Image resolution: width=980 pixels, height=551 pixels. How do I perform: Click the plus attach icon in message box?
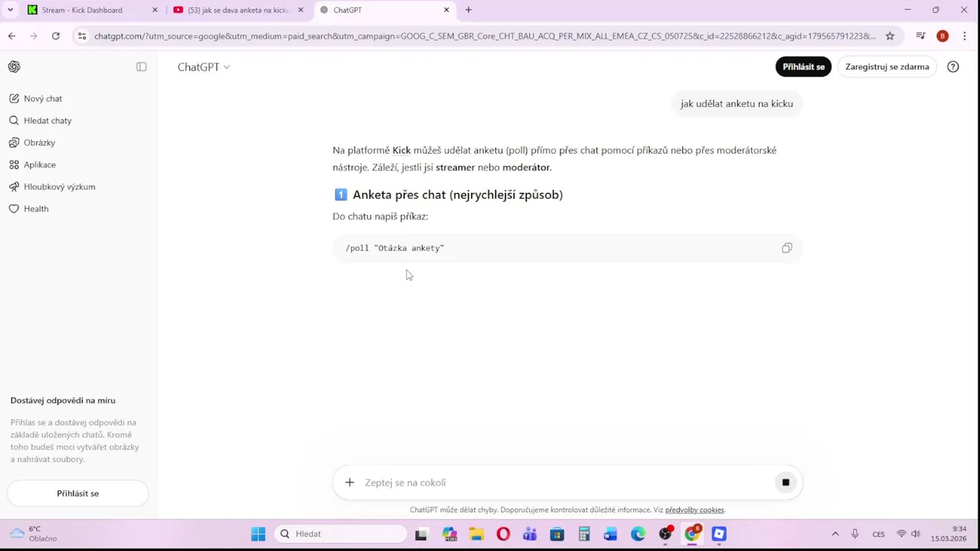[x=350, y=482]
